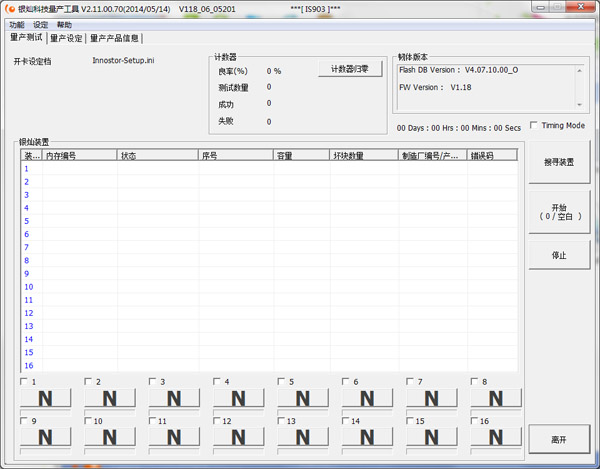Tick the port 4 checkbox
The image size is (600, 469).
coord(217,381)
